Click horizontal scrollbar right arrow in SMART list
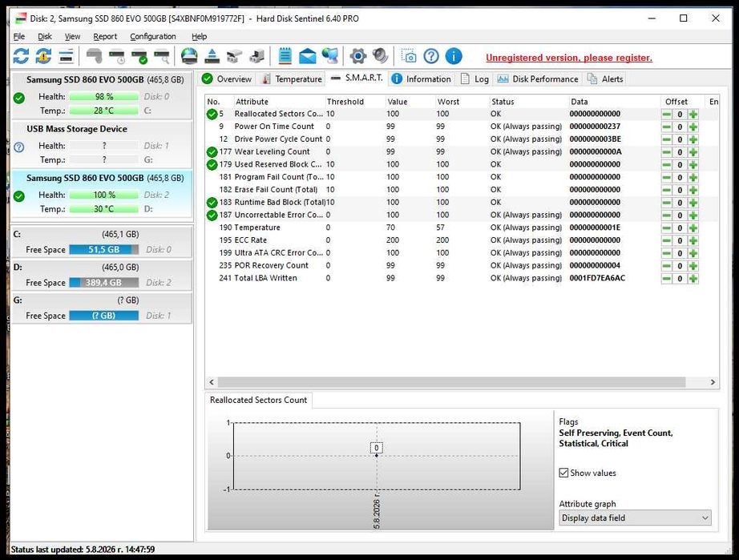The width and height of the screenshot is (739, 560). coord(713,382)
